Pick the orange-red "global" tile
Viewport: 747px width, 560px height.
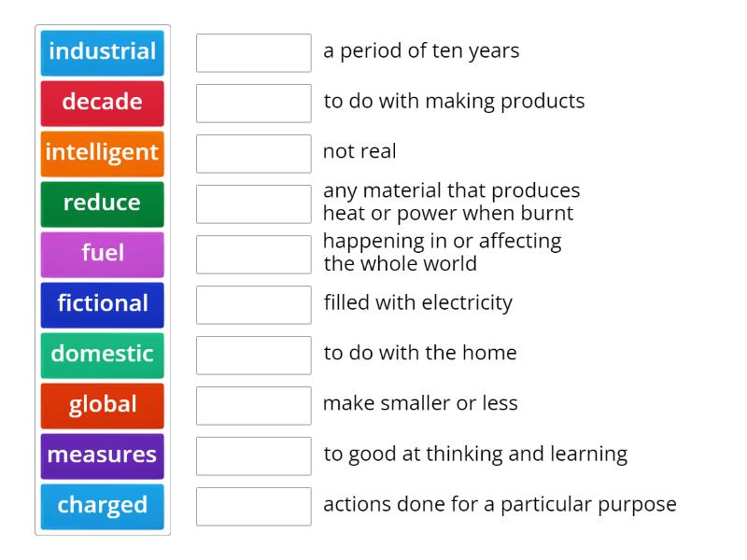[x=103, y=405]
